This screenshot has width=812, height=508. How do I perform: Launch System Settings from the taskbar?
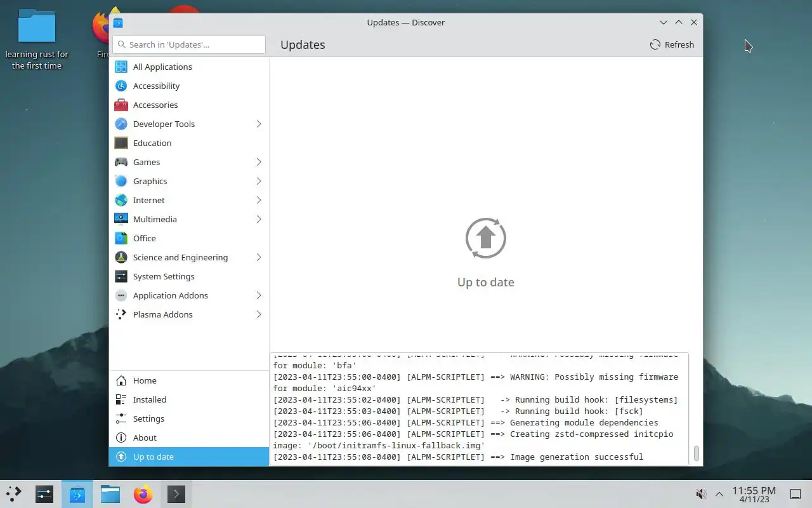click(44, 493)
